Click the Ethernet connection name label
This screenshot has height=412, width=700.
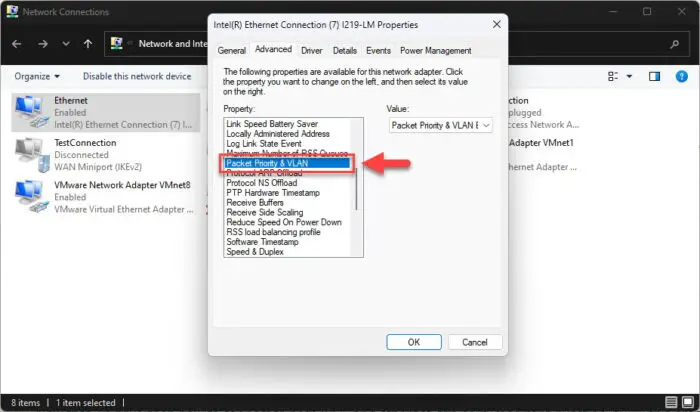71,100
